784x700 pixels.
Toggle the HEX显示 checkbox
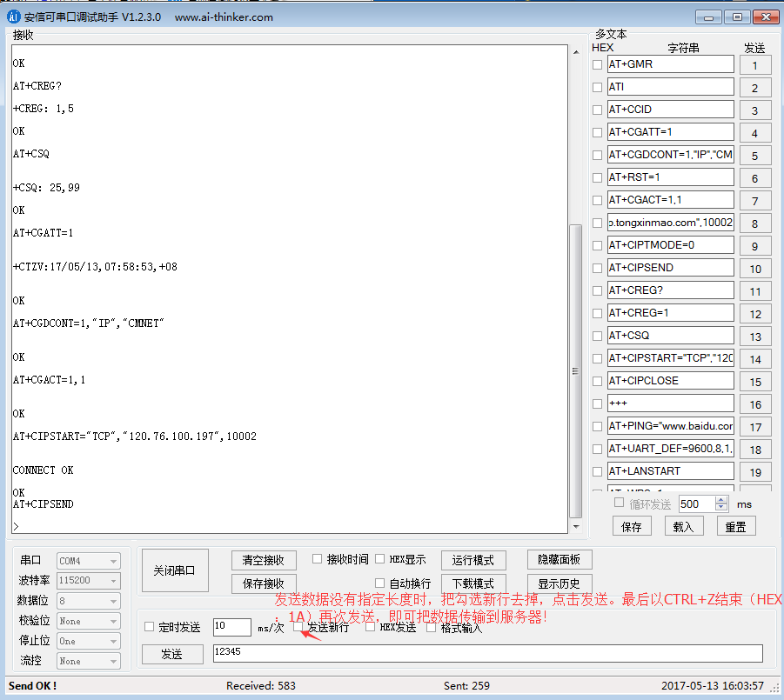380,559
